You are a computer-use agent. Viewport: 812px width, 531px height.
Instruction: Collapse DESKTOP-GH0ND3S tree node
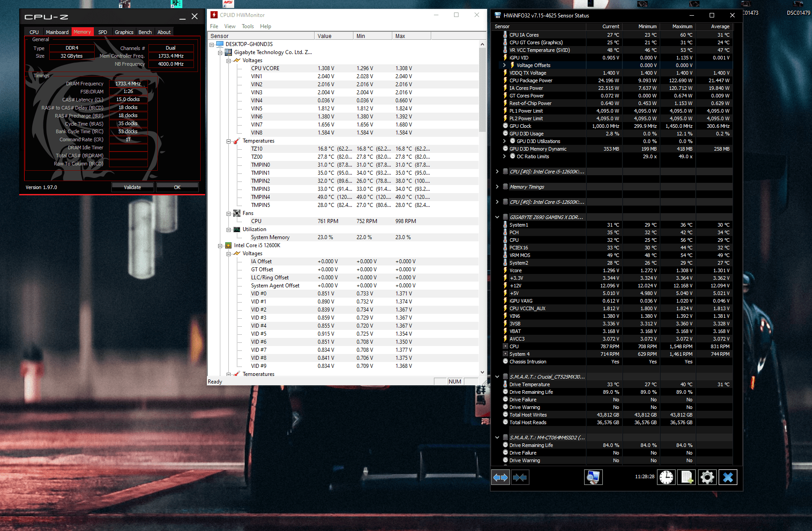click(212, 44)
